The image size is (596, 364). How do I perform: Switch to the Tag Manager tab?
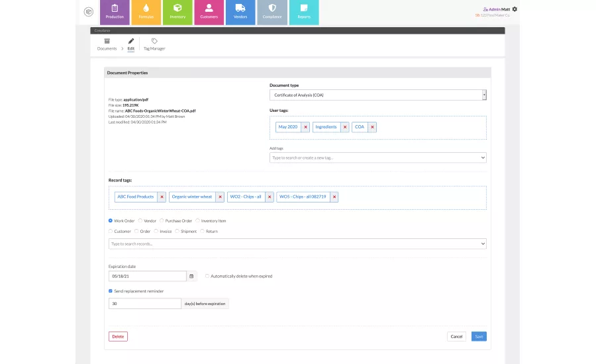click(x=154, y=44)
